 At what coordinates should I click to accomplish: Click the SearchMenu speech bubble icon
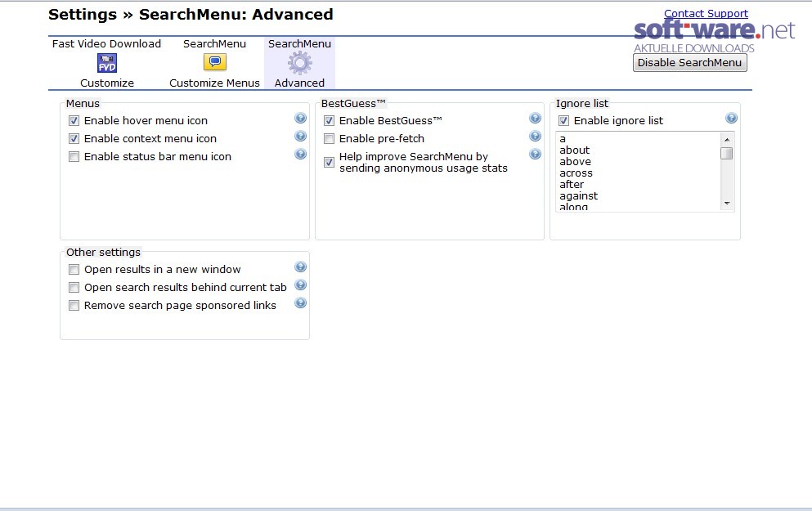214,62
